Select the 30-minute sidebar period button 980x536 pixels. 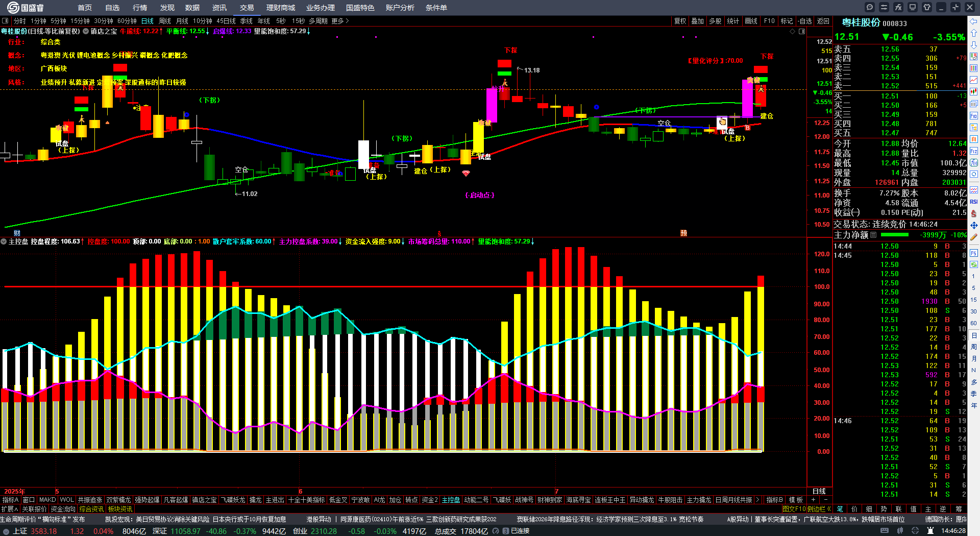[x=974, y=311]
